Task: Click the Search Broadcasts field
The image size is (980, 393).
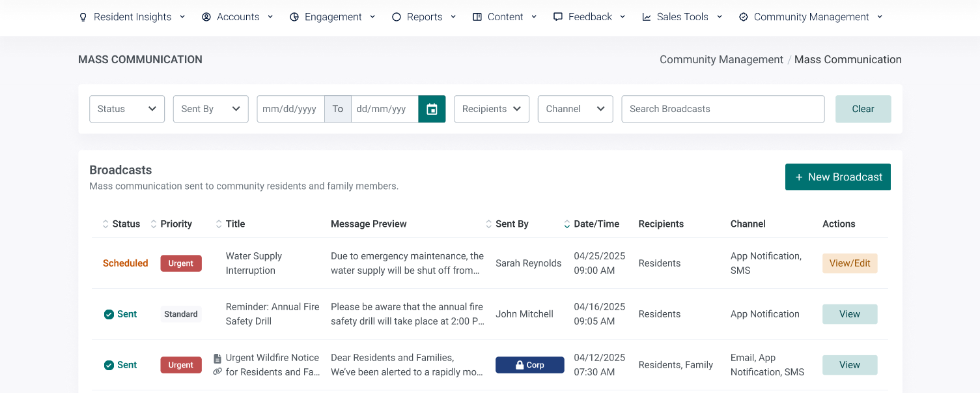Action: (x=723, y=109)
